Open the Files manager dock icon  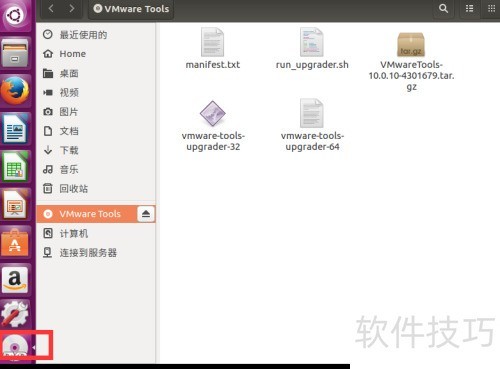coord(15,53)
